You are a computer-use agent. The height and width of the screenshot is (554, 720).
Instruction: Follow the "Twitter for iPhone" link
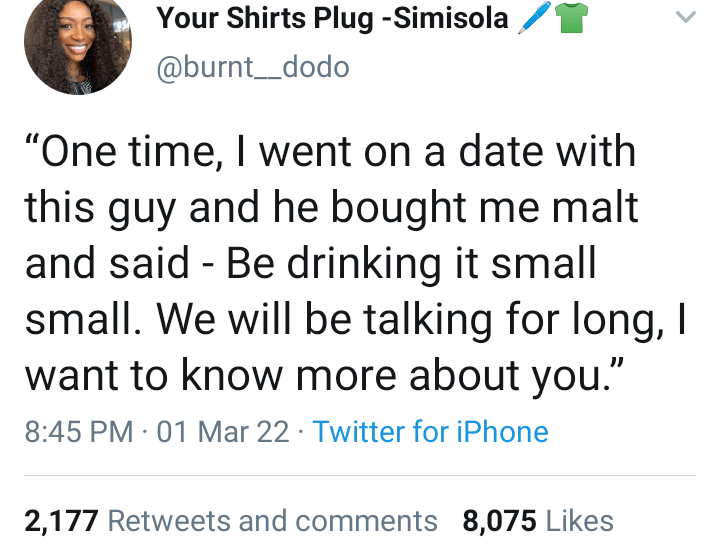[430, 431]
